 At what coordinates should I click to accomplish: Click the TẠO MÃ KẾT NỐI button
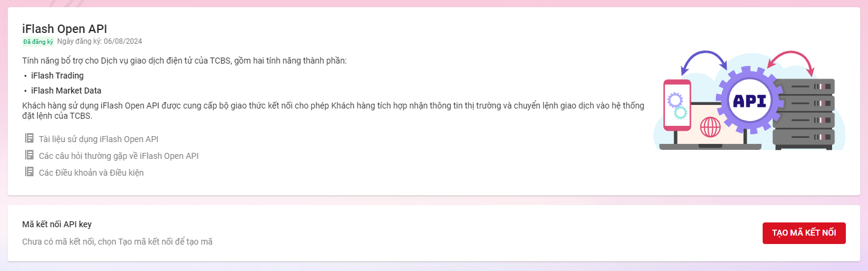pos(804,233)
